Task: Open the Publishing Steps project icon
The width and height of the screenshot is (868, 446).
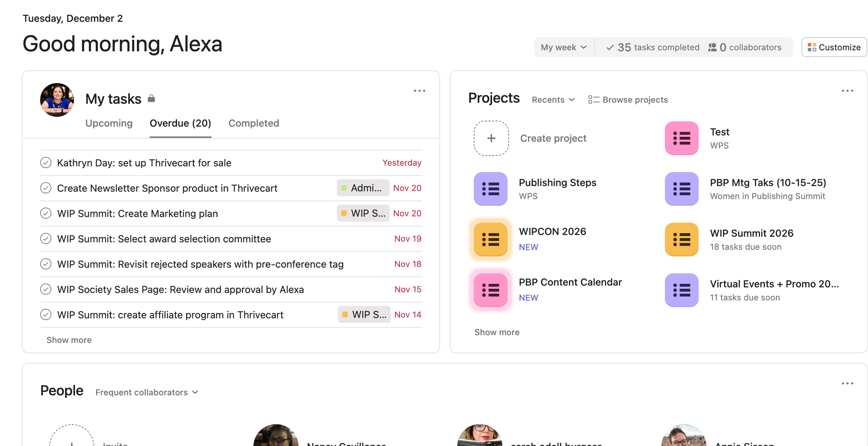Action: (490, 189)
